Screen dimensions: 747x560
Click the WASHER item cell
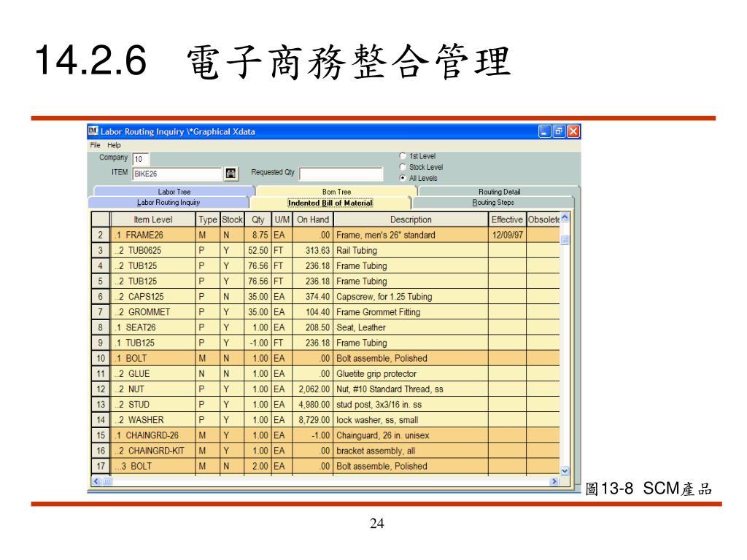(x=153, y=419)
